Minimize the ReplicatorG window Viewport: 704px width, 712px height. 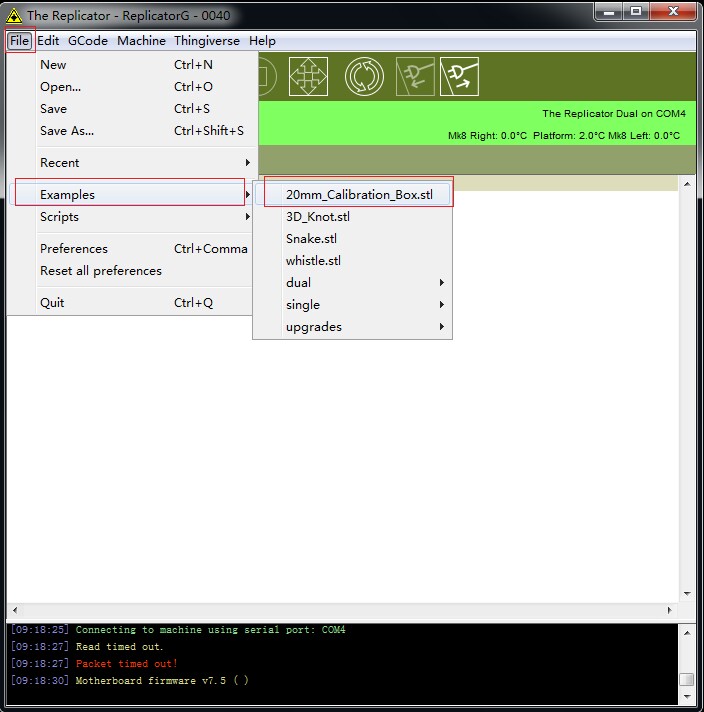pyautogui.click(x=609, y=12)
